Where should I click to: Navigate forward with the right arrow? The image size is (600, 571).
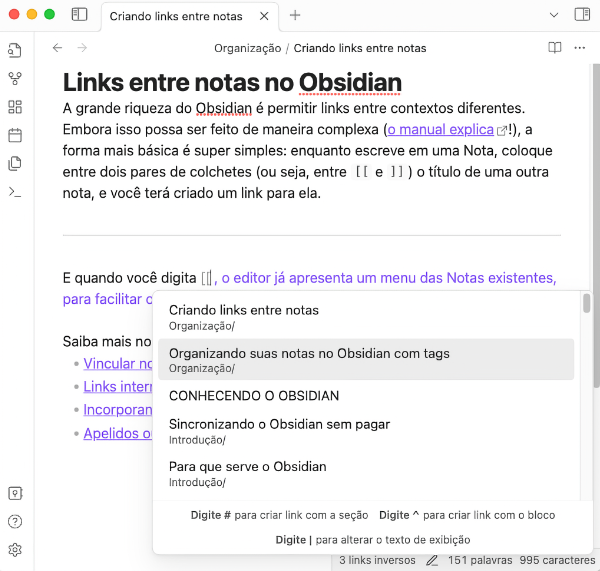click(x=82, y=48)
